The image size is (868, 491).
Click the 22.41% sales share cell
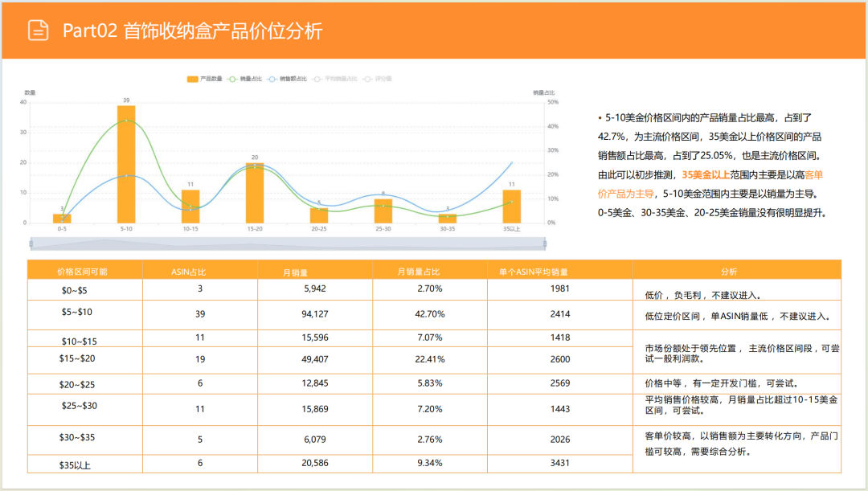point(429,359)
